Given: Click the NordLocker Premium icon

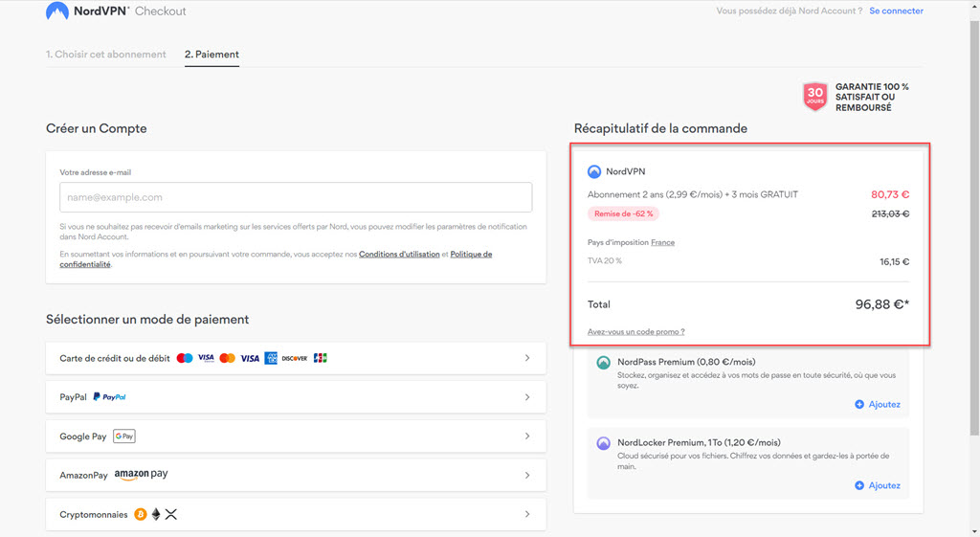Looking at the screenshot, I should (x=603, y=443).
